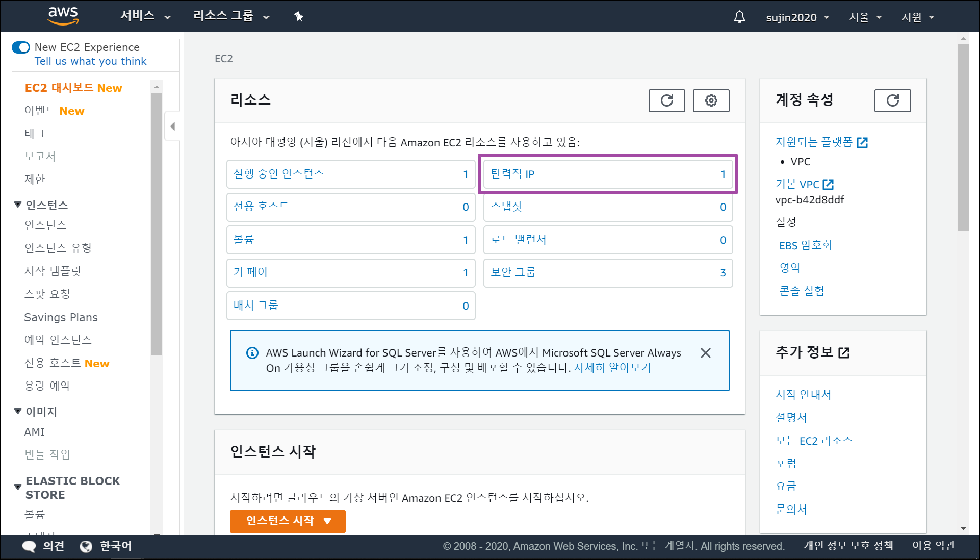Open AMI in the sidebar
980x560 pixels.
pyautogui.click(x=34, y=432)
